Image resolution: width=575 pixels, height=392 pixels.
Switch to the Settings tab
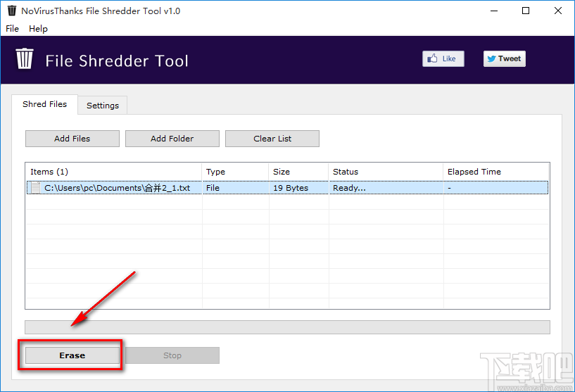click(103, 106)
